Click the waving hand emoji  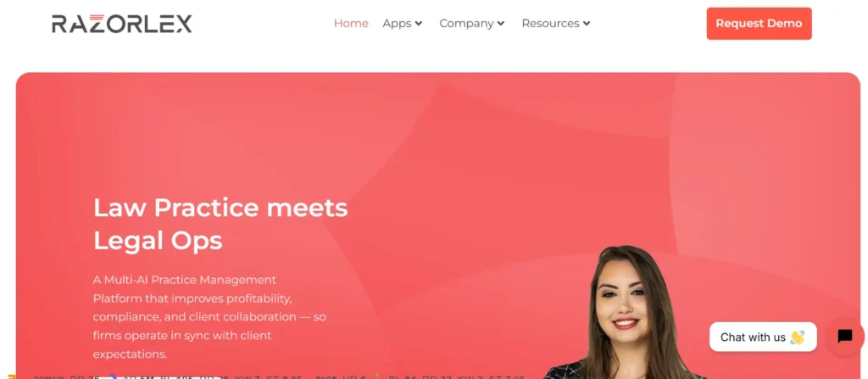click(797, 337)
